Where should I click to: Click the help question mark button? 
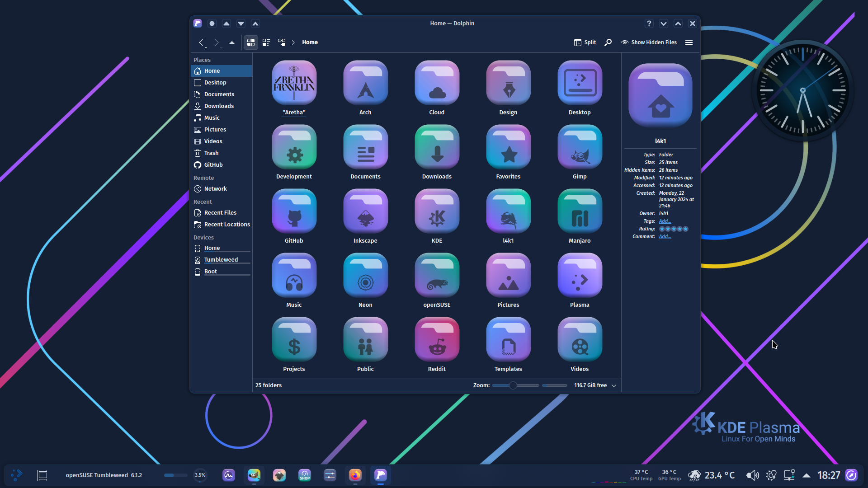tap(649, 23)
